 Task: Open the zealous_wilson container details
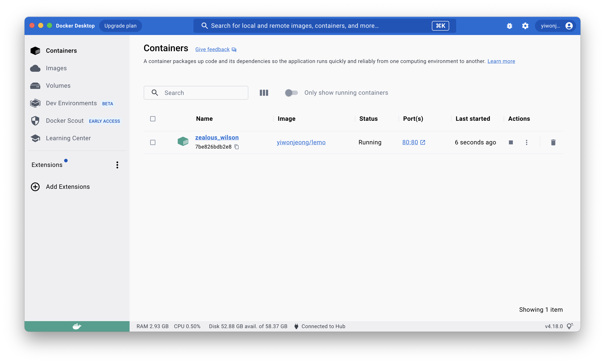pyautogui.click(x=217, y=137)
